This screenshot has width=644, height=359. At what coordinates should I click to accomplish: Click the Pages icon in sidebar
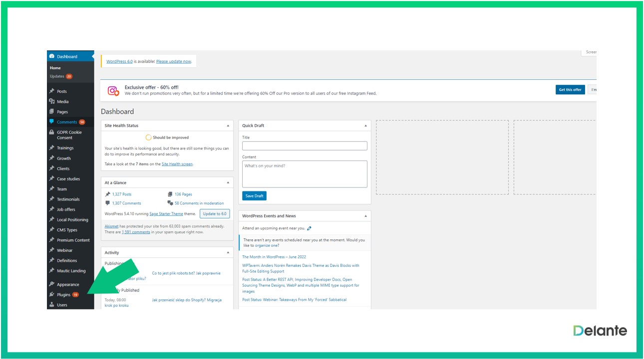52,112
